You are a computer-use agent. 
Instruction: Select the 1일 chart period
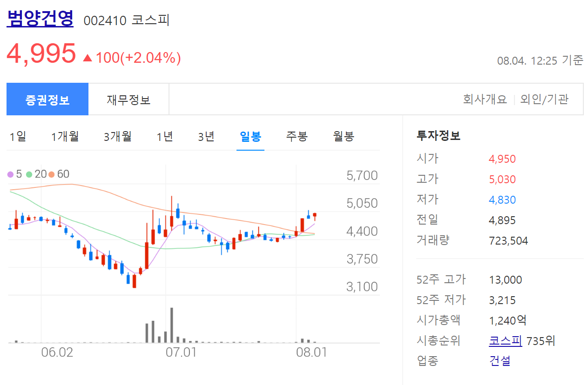click(x=18, y=137)
